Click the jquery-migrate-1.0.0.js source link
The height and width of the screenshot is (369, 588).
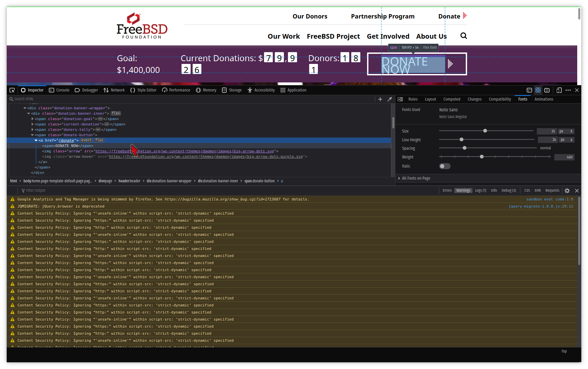541,206
